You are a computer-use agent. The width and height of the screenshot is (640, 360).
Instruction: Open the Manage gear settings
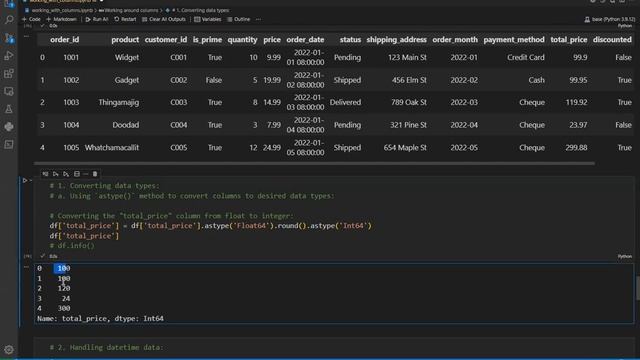pyautogui.click(x=9, y=350)
